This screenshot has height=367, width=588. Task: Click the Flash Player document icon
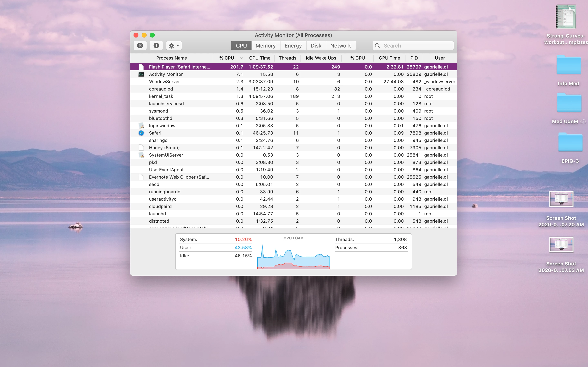141,67
